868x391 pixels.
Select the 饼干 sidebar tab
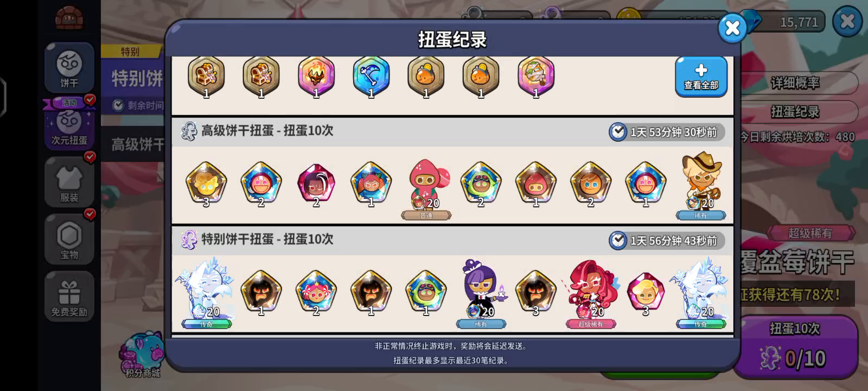point(69,68)
